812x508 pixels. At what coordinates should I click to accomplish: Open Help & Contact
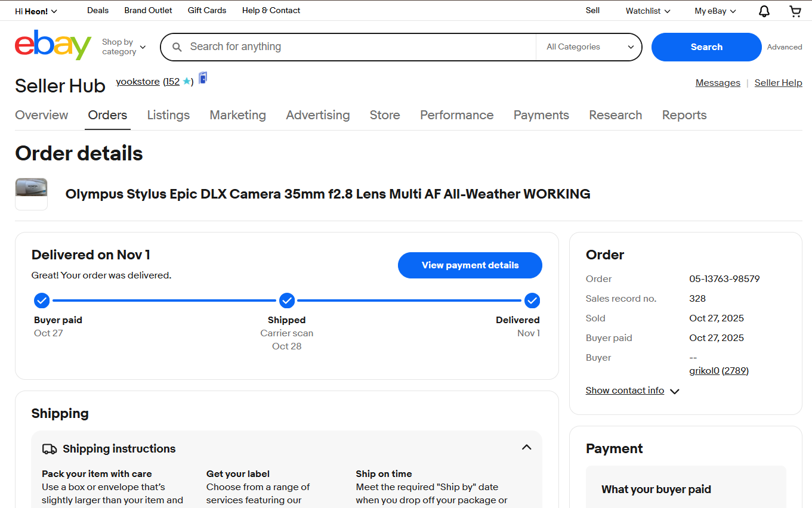coord(271,10)
